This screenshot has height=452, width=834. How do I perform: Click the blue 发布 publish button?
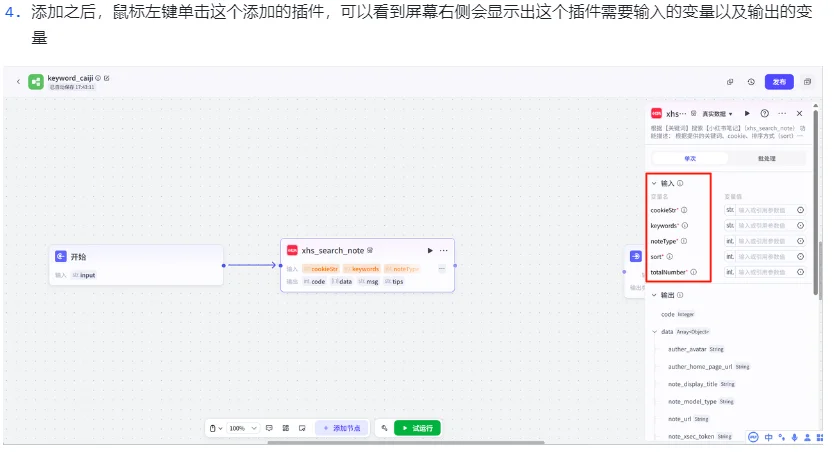click(779, 82)
